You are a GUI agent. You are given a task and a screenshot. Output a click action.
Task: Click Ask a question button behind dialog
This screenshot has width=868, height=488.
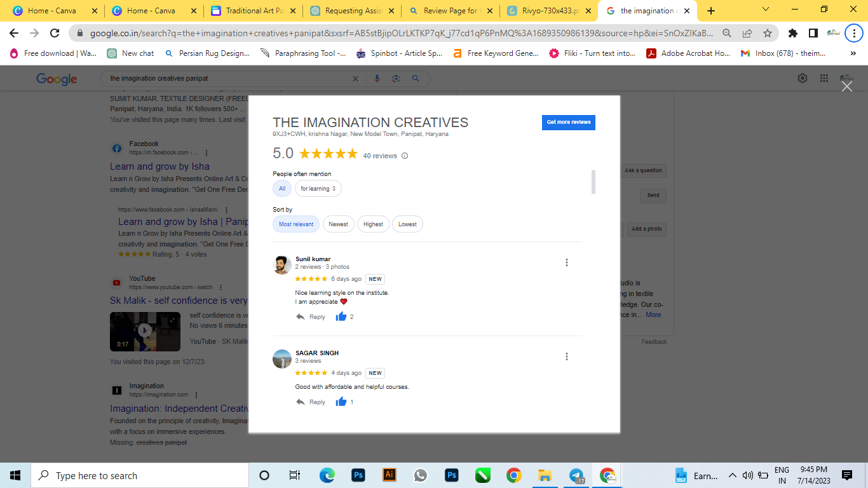[643, 170]
